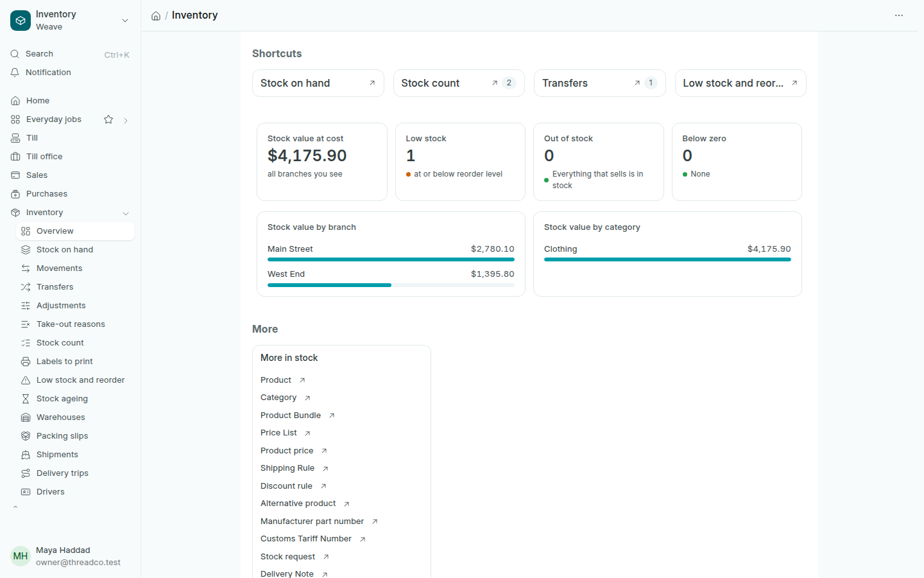Open the Stock on hand shortcut card
Image resolution: width=924 pixels, height=578 pixels.
(x=318, y=83)
